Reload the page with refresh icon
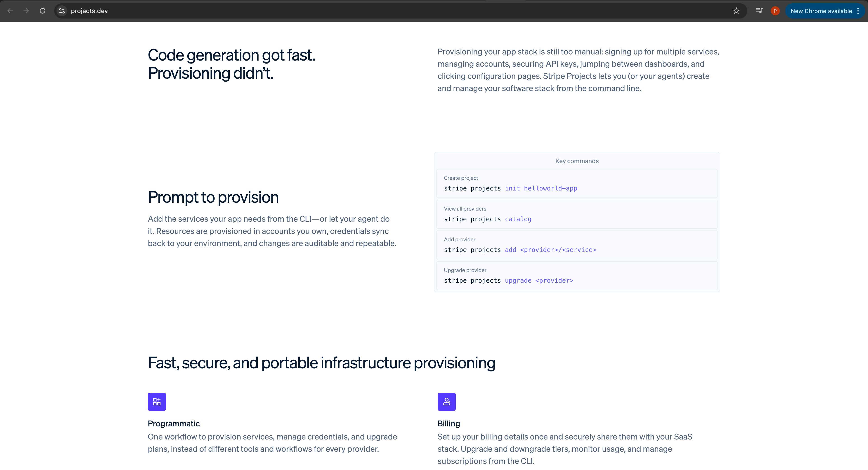 click(x=42, y=11)
